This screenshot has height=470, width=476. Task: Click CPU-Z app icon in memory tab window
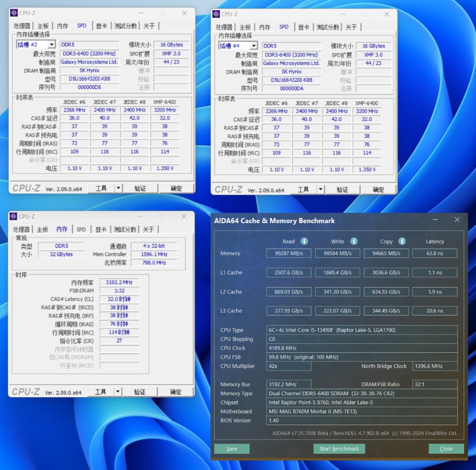[x=13, y=216]
